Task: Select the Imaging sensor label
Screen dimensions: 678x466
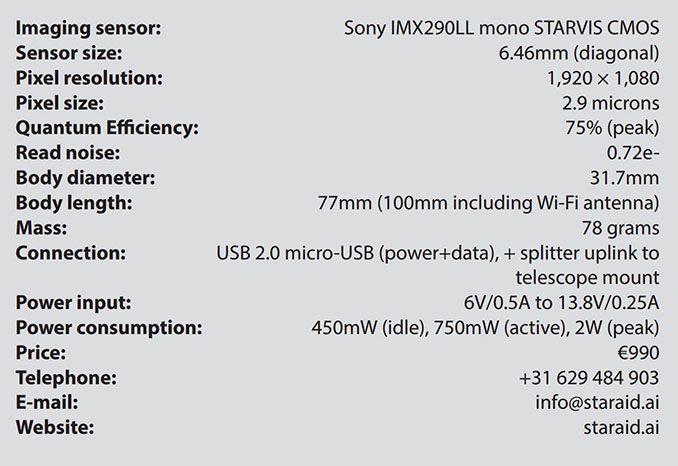Action: tap(88, 29)
